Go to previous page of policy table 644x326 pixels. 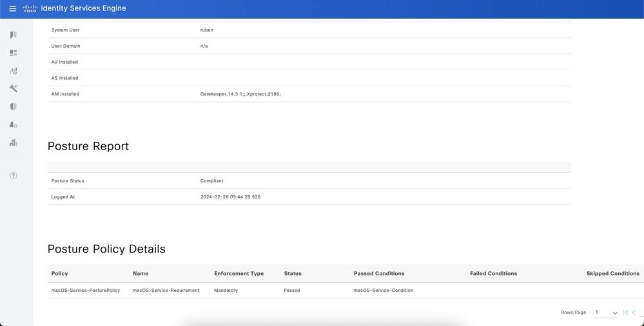634,312
